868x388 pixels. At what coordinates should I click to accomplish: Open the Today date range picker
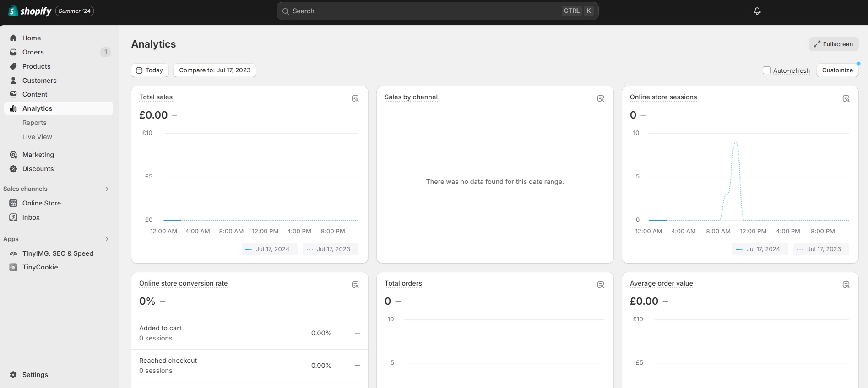click(150, 70)
